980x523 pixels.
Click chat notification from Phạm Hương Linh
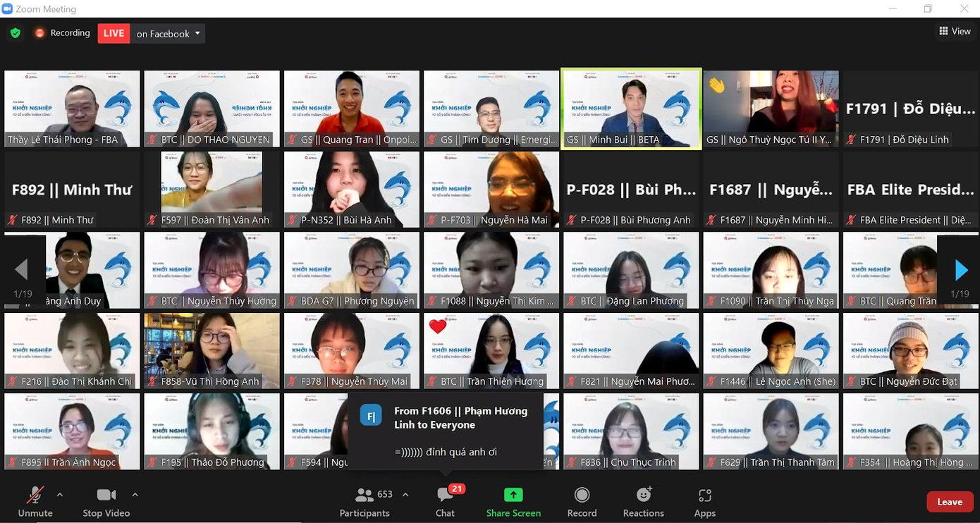(446, 431)
